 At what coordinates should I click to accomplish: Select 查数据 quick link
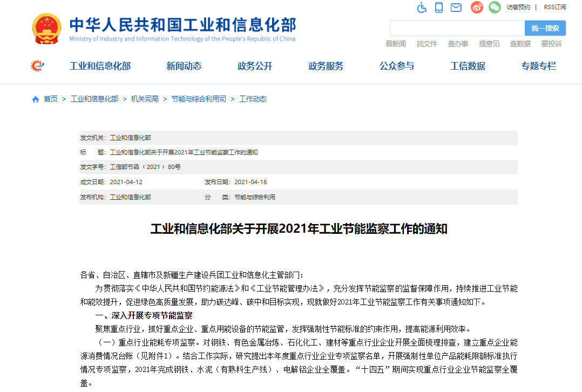520,44
